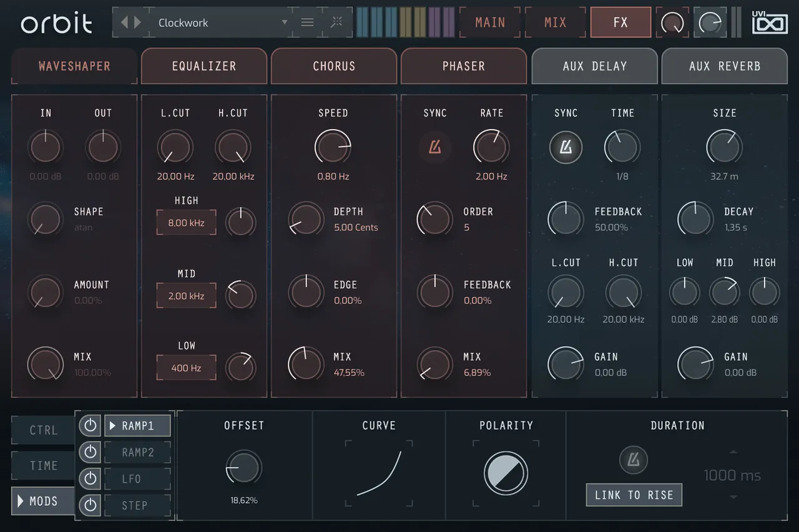Toggle the Aux Delay sync metronome
Image resolution: width=799 pixels, height=532 pixels.
[x=566, y=148]
